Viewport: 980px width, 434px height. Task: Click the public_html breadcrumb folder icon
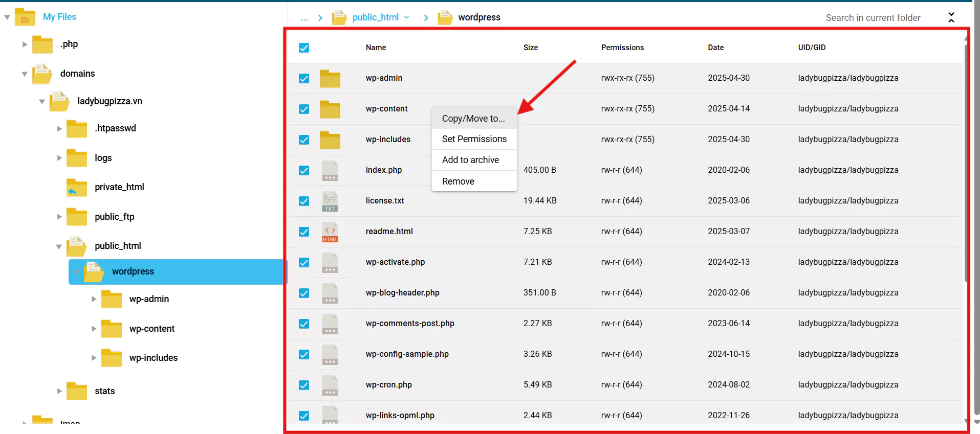[339, 17]
